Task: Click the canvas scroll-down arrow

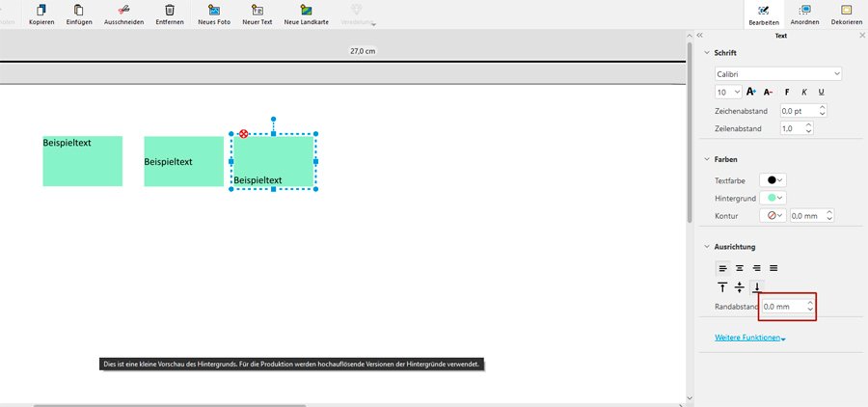Action: pyautogui.click(x=690, y=397)
